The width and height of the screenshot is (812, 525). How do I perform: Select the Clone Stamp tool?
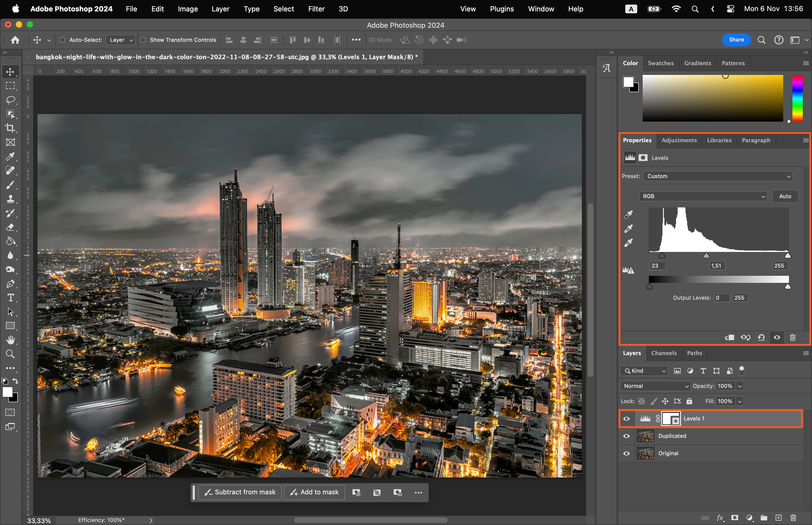10,199
